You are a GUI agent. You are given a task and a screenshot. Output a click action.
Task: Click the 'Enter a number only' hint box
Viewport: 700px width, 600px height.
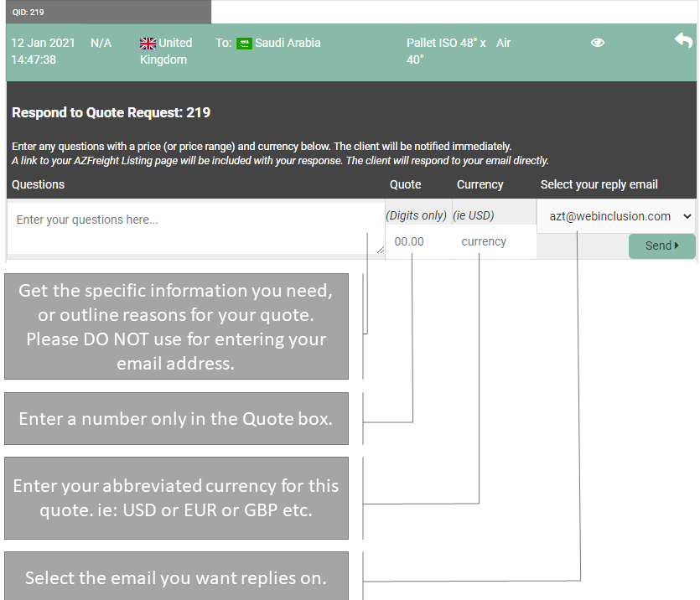pos(176,418)
